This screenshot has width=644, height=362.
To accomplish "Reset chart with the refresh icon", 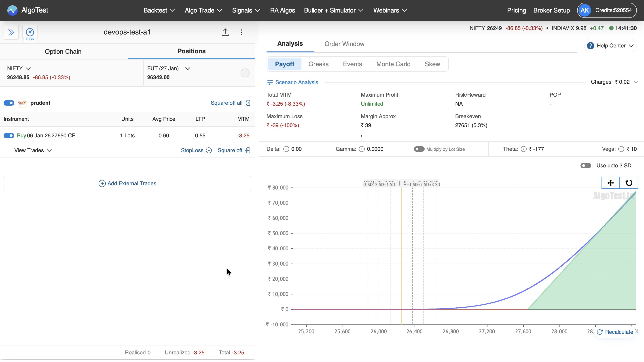I will 629,183.
